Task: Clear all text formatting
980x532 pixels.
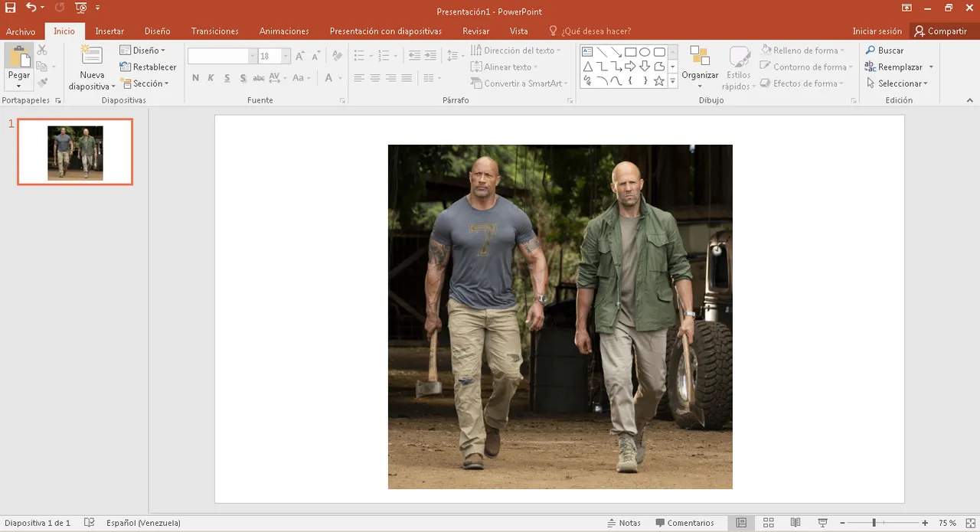Action: pyautogui.click(x=337, y=56)
